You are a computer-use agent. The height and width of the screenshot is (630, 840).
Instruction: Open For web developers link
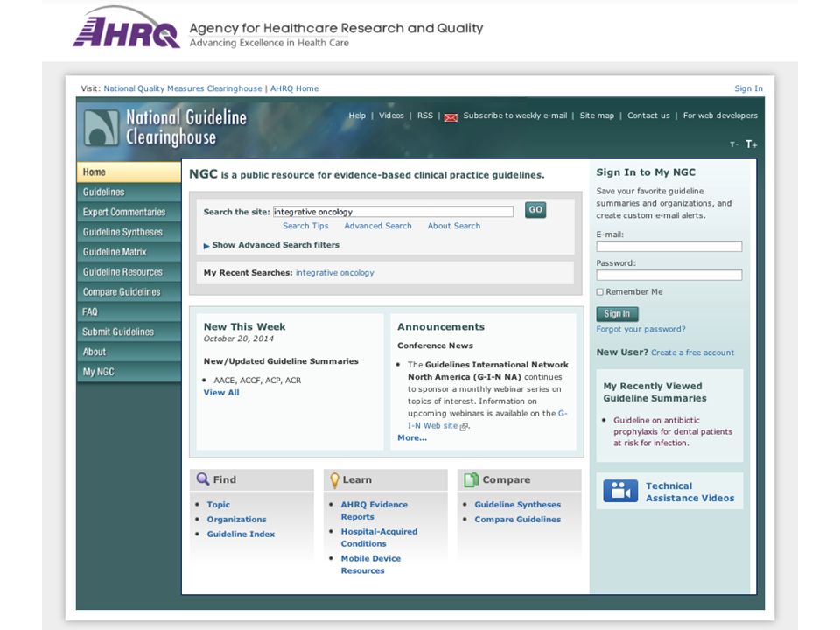720,115
